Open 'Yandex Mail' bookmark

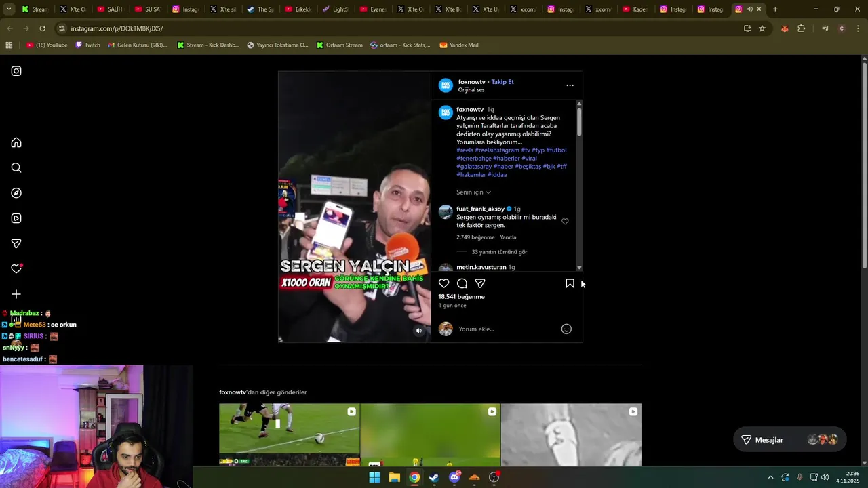coord(459,45)
